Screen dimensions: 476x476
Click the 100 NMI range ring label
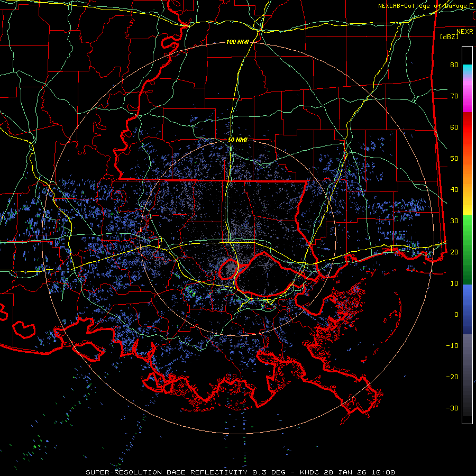(x=237, y=42)
